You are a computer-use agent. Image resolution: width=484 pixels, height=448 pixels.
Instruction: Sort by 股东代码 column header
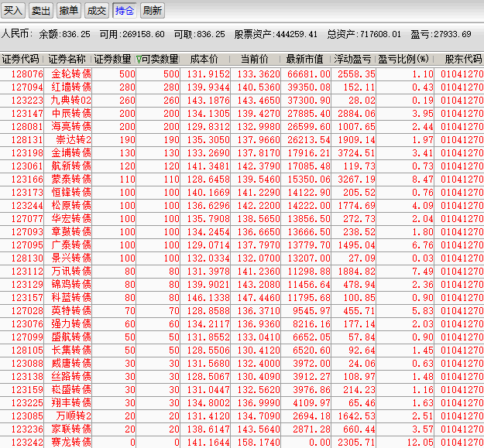[463, 59]
